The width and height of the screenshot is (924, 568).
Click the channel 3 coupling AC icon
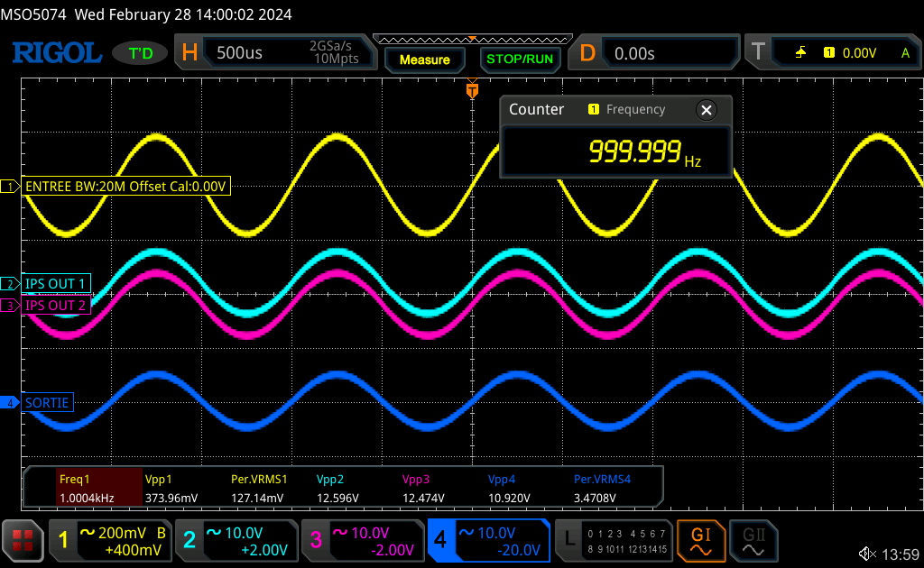340,532
